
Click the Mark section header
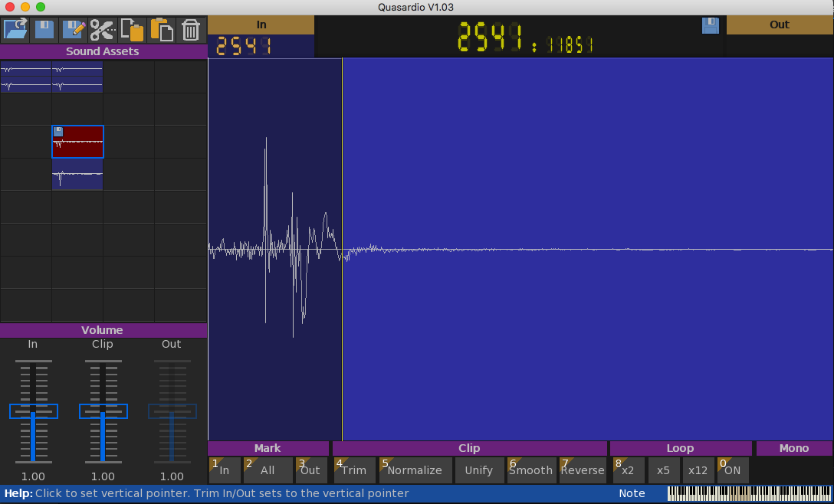coord(268,448)
